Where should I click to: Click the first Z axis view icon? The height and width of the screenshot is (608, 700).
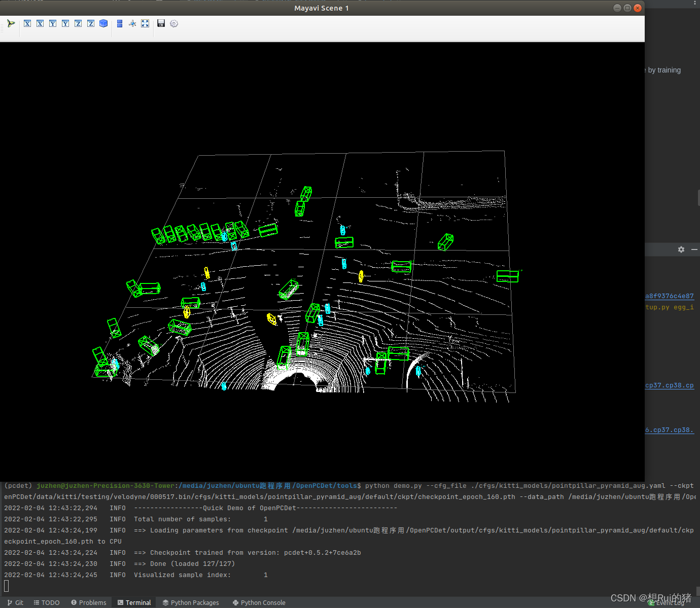78,23
